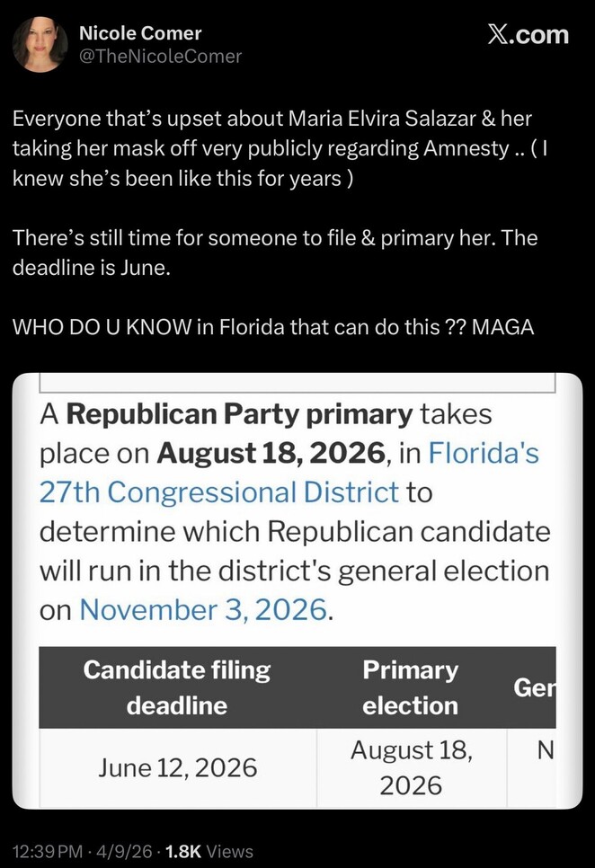
Task: Open the @TheNicoleComer handle
Action: tap(160, 57)
